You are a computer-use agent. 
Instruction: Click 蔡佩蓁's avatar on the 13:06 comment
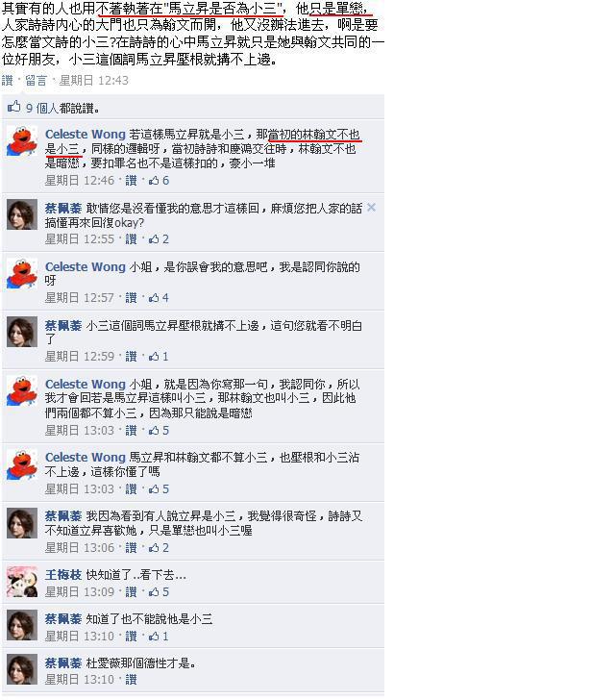tap(22, 523)
